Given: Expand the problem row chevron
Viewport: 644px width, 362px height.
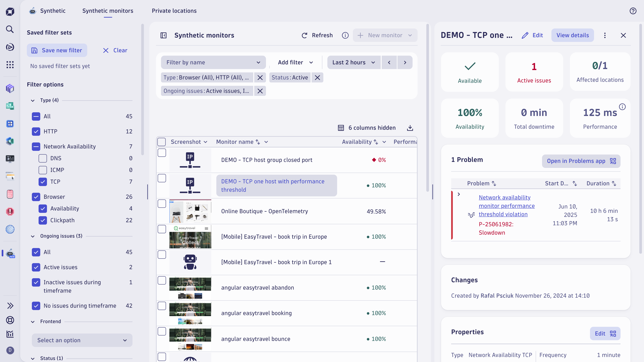Looking at the screenshot, I should coord(459,194).
